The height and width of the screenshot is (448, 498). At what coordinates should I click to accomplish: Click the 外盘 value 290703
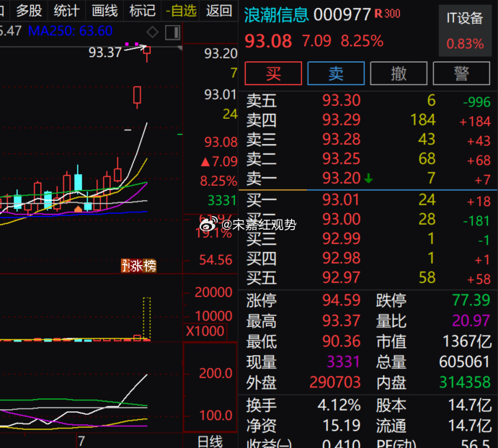[335, 382]
